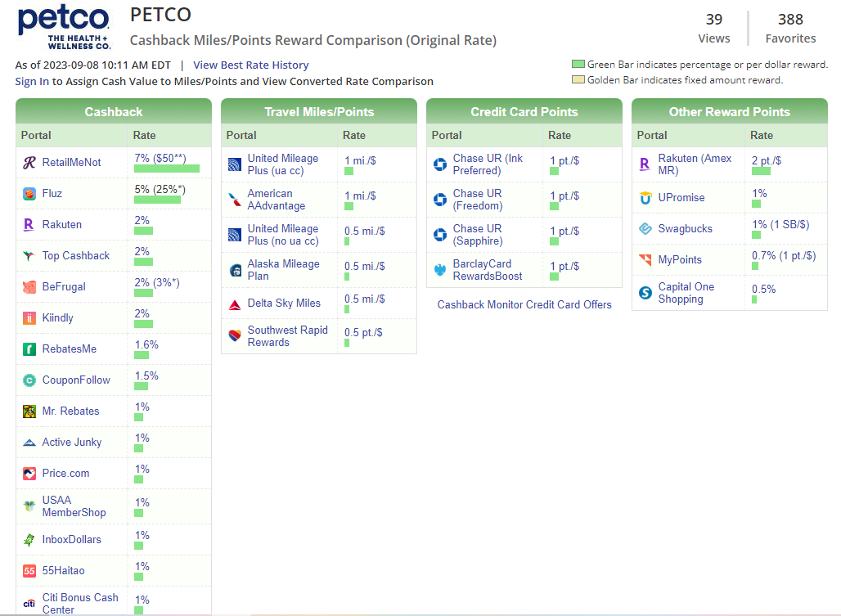Click the Delta Sky Miles icon
Viewport: 841px width, 616px height.
(235, 304)
